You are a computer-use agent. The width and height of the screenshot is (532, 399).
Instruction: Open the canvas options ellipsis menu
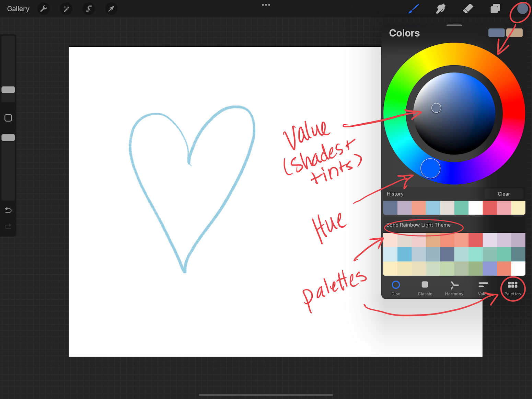click(x=266, y=5)
